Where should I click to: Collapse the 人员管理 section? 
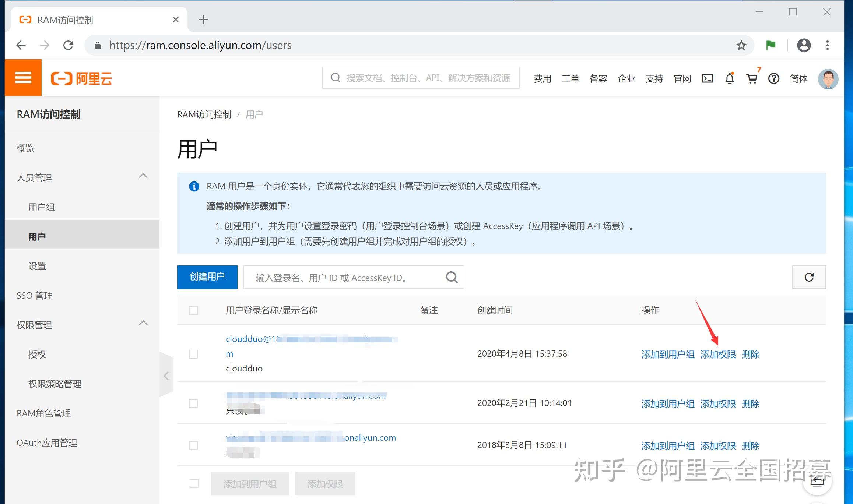click(144, 176)
